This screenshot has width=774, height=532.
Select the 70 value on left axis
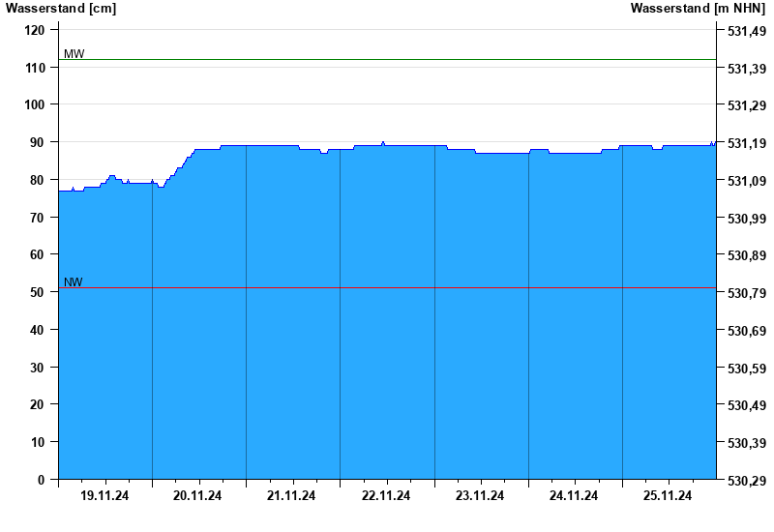pyautogui.click(x=38, y=217)
